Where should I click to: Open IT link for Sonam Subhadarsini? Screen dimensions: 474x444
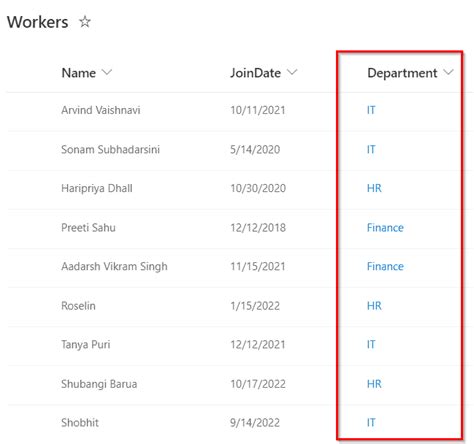tap(371, 149)
